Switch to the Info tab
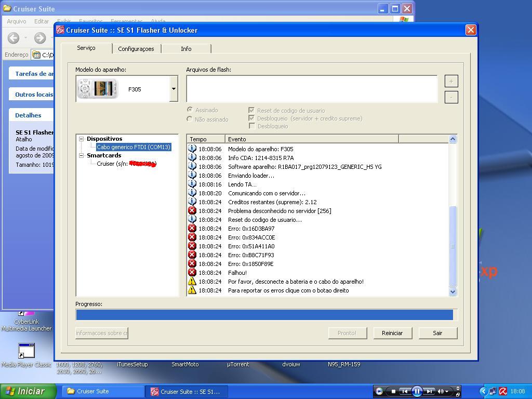The width and height of the screenshot is (532, 399). point(186,49)
